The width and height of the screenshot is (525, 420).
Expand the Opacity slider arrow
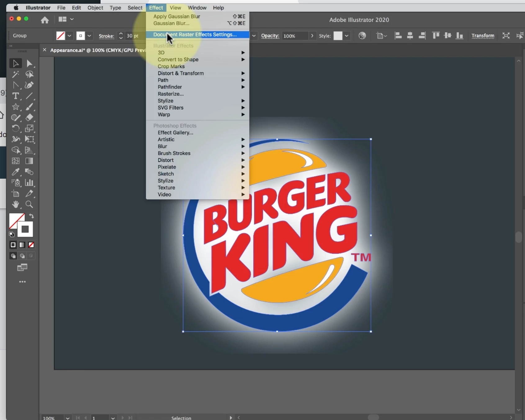click(312, 36)
